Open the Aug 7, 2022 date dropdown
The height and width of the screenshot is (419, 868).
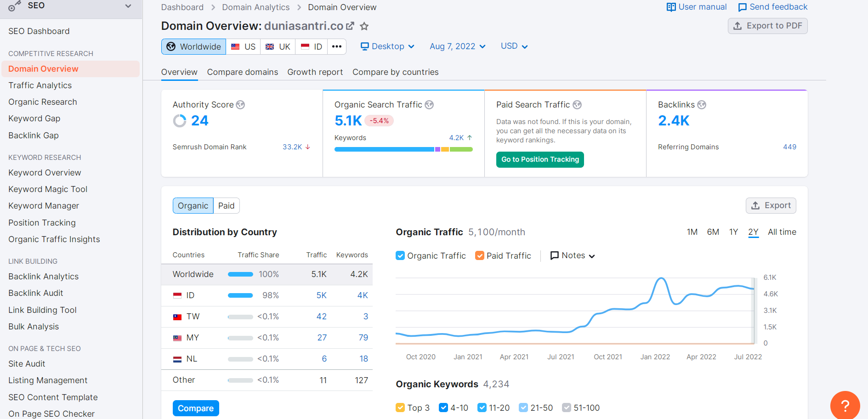(x=458, y=46)
